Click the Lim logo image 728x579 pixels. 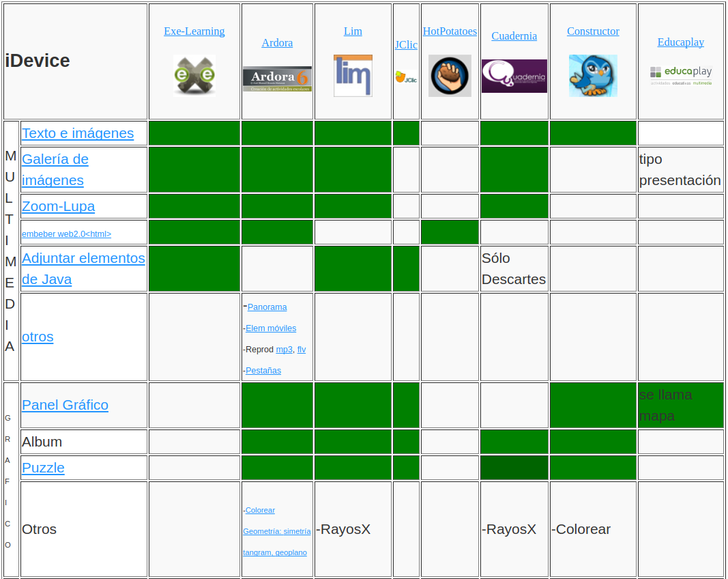353,75
